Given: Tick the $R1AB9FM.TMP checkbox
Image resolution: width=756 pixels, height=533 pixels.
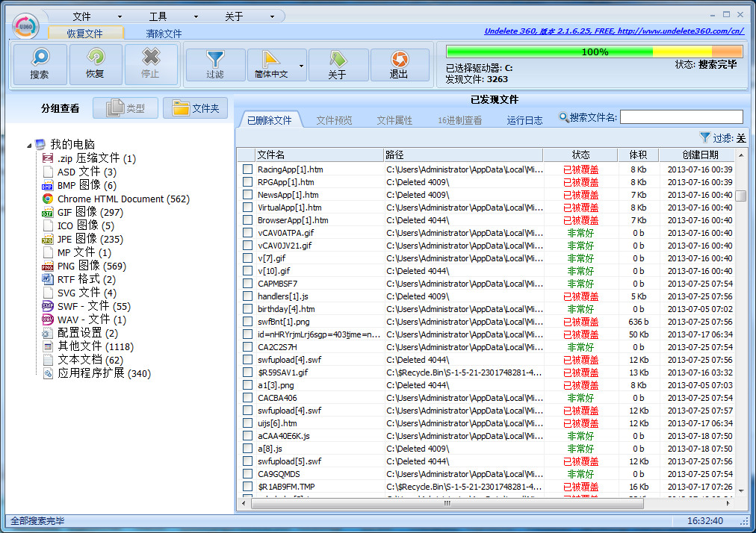Looking at the screenshot, I should tap(247, 486).
